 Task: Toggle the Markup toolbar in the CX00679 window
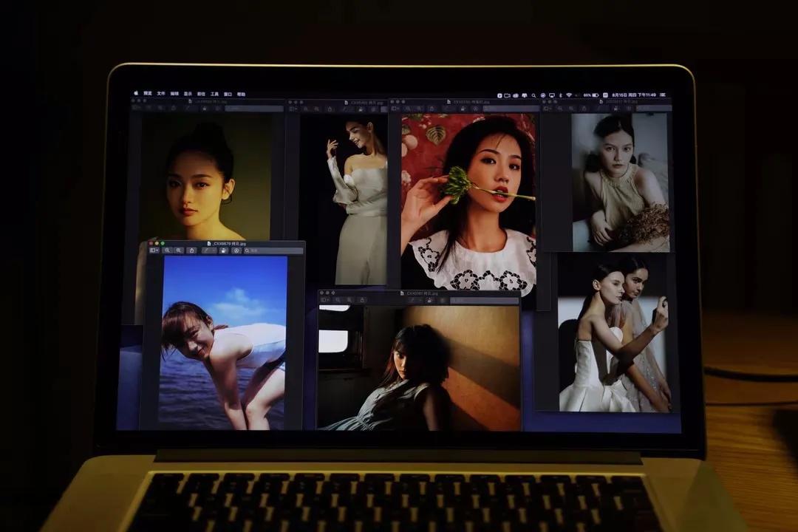(236, 250)
